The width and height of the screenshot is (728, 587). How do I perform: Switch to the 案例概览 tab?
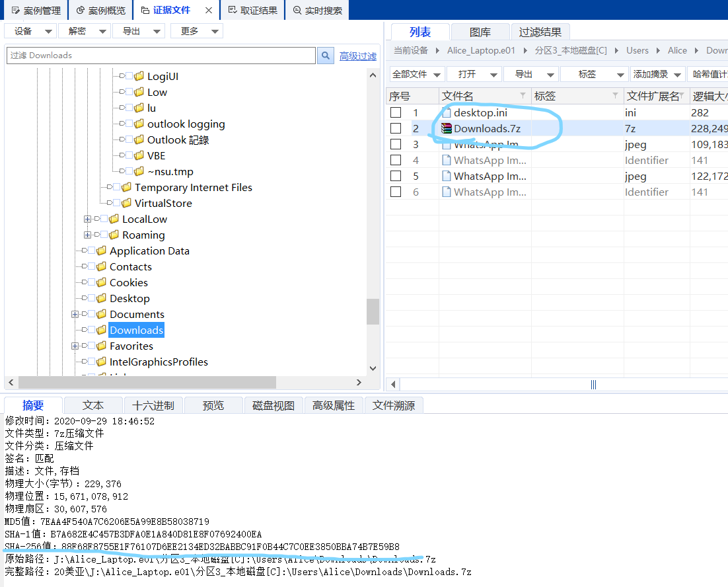click(x=101, y=10)
